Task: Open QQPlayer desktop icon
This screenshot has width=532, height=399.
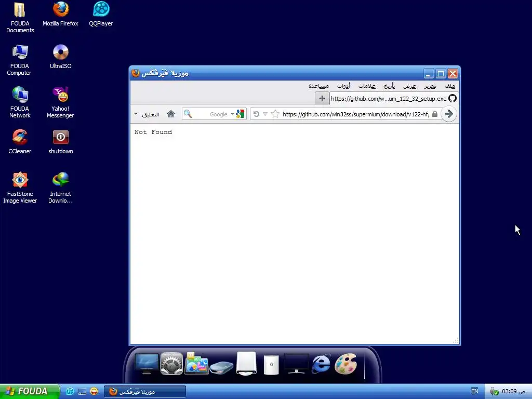Action: click(x=101, y=14)
